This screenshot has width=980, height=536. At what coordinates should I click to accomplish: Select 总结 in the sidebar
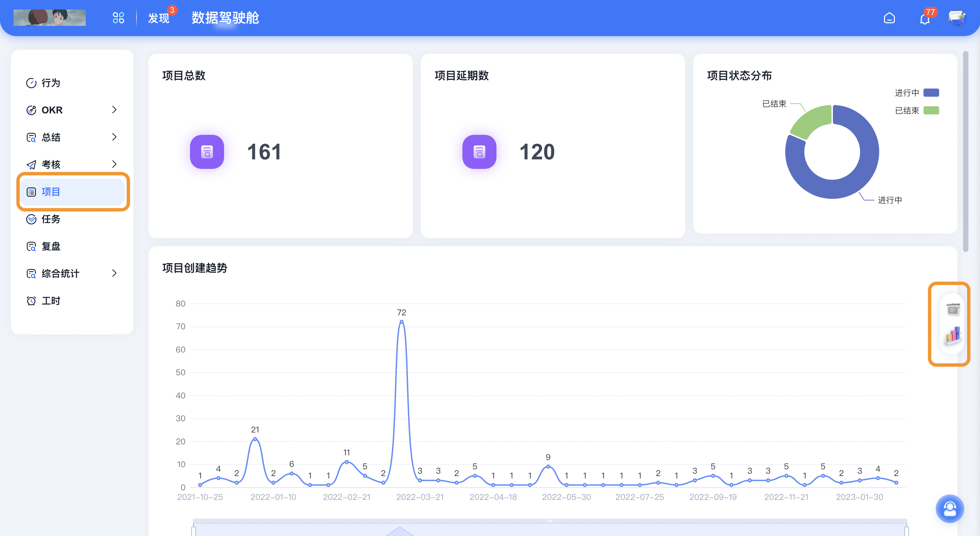tap(72, 137)
